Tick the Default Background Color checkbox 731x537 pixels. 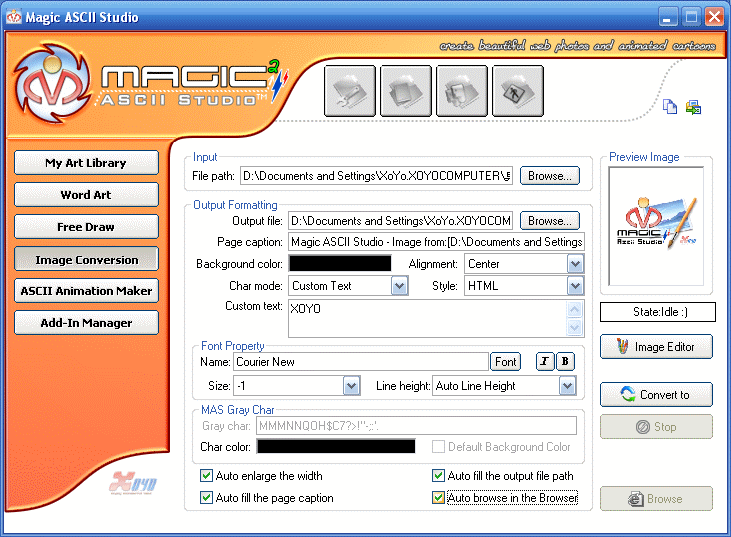coord(438,447)
